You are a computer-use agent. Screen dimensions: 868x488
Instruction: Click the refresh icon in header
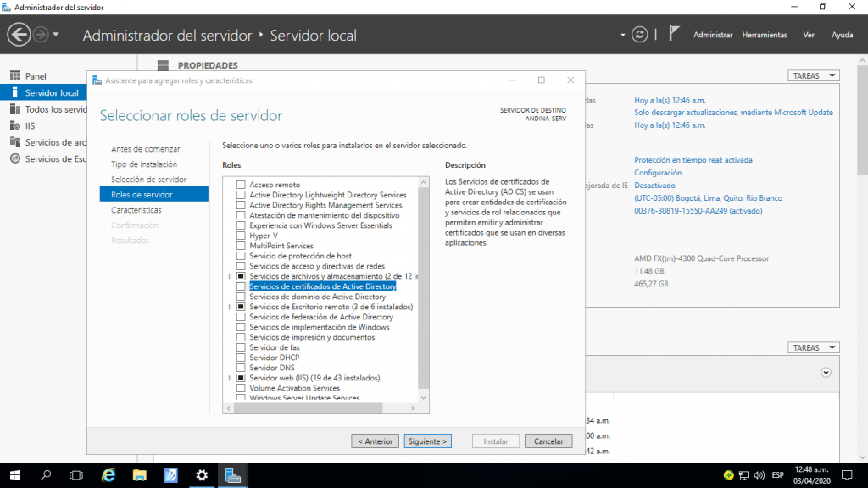[639, 34]
